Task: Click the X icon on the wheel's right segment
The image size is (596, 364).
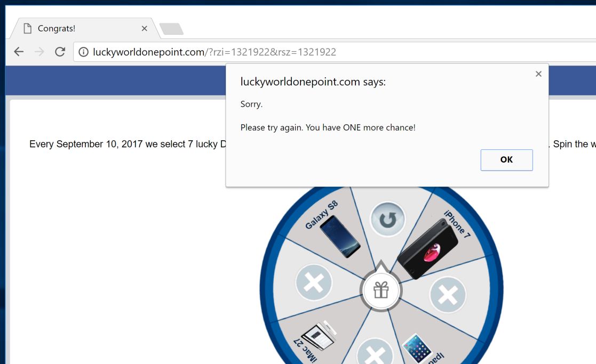Action: 448,295
